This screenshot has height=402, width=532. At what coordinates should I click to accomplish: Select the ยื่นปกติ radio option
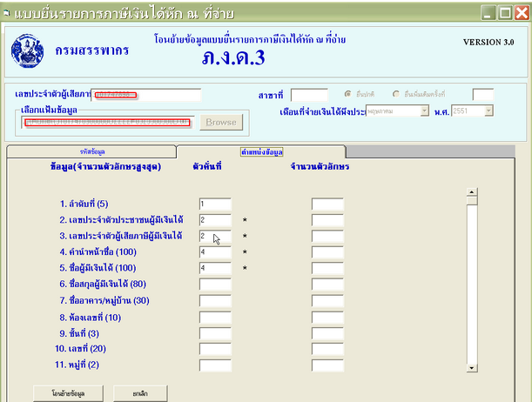(x=347, y=94)
